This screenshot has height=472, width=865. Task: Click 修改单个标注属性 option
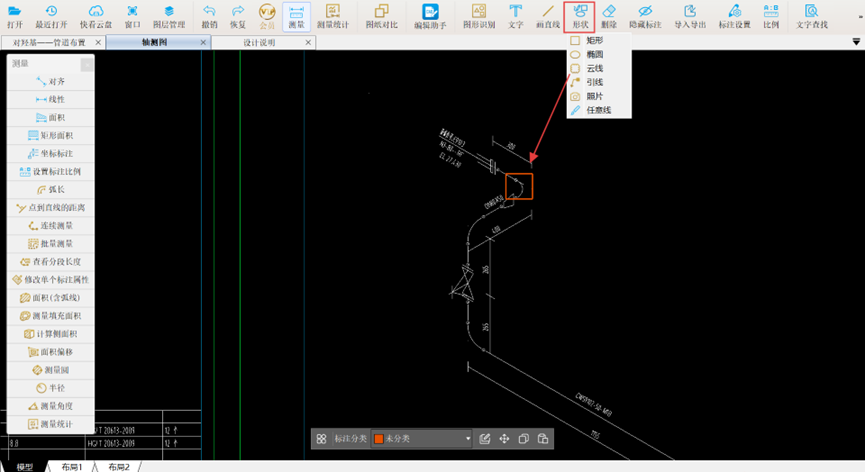coord(51,280)
